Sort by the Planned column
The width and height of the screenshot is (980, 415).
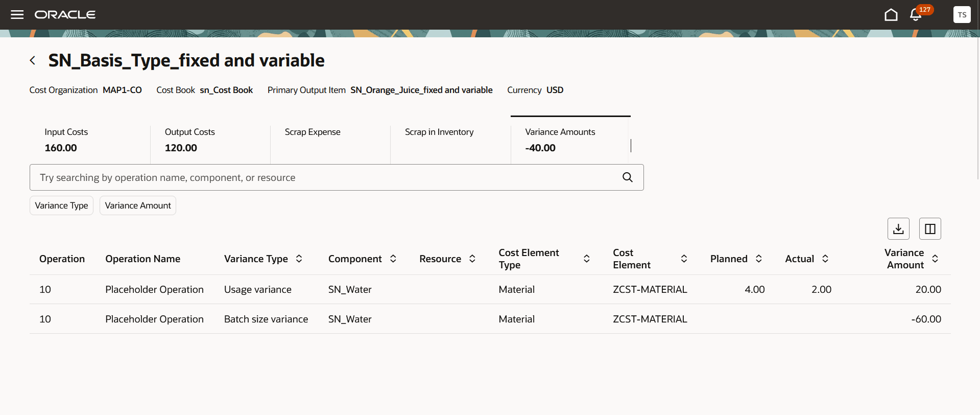pos(759,259)
